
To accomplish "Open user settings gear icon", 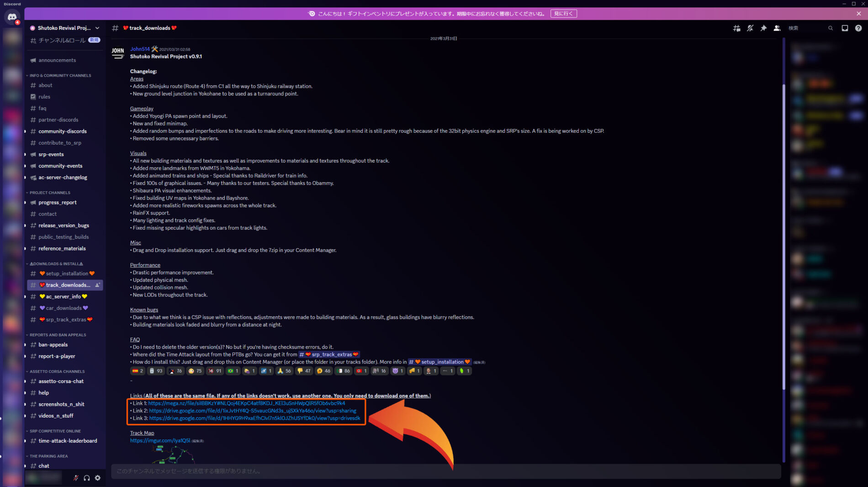I will click(98, 478).
